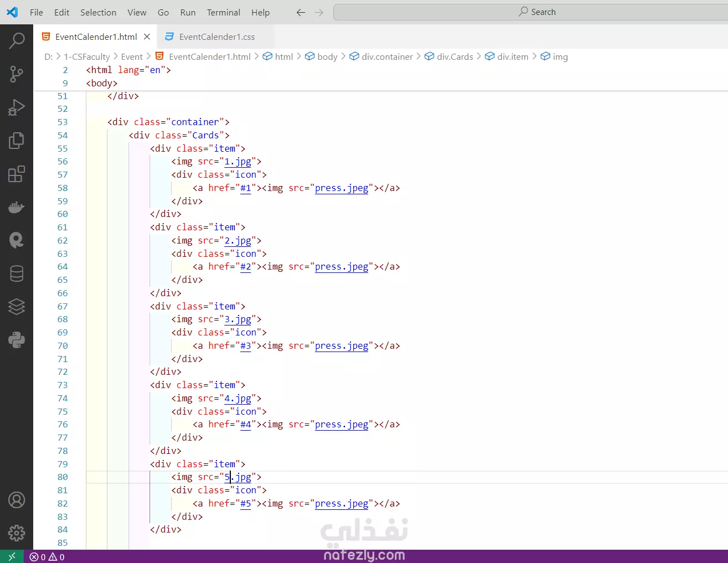Follow the 4.jpg link on line 74
Viewport: 728px width, 563px height.
tap(237, 398)
